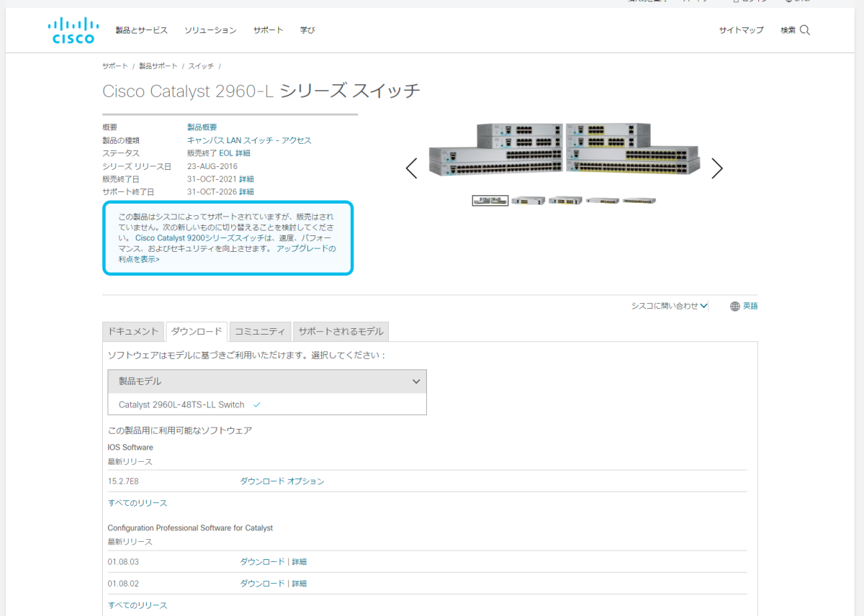Switch to the サポートされるモデル tab

[341, 332]
